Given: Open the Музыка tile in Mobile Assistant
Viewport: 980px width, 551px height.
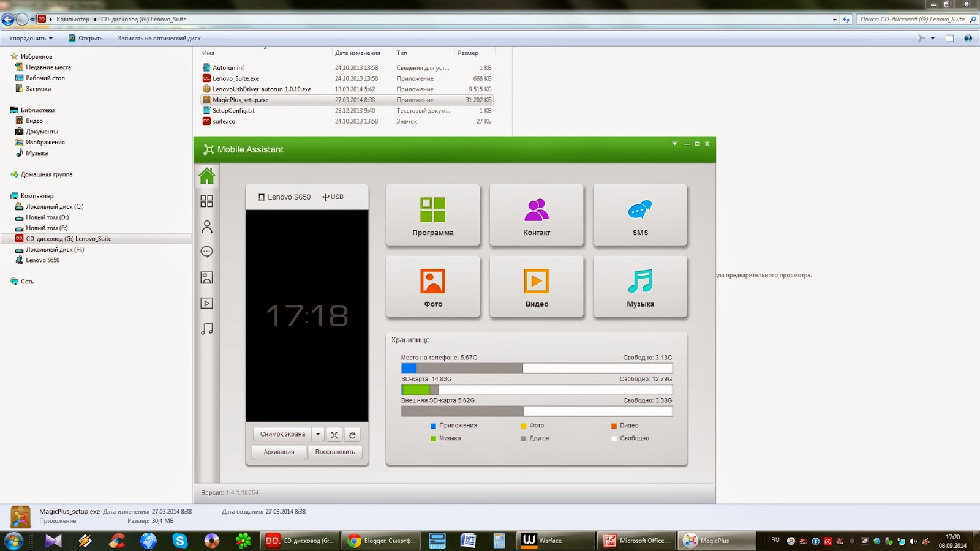Looking at the screenshot, I should [640, 287].
